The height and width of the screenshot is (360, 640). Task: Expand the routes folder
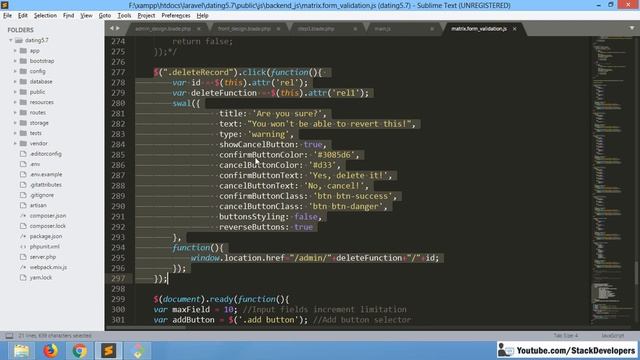(x=15, y=112)
